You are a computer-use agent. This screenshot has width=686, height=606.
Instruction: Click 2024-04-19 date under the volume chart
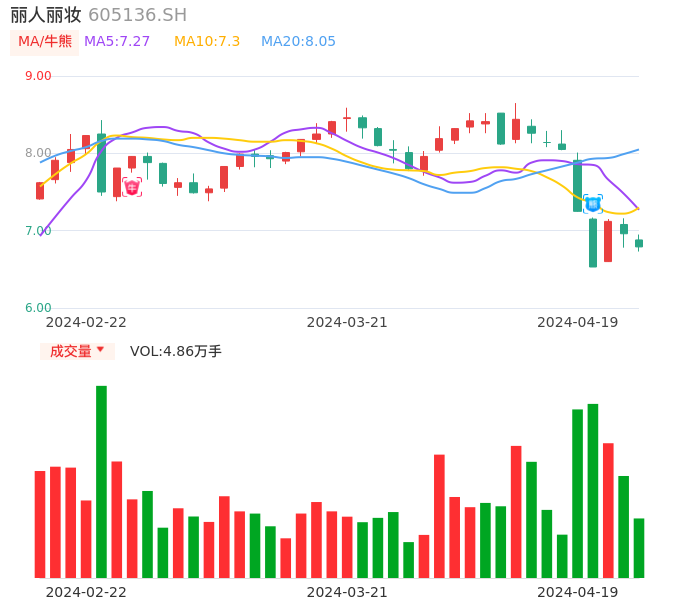(578, 592)
